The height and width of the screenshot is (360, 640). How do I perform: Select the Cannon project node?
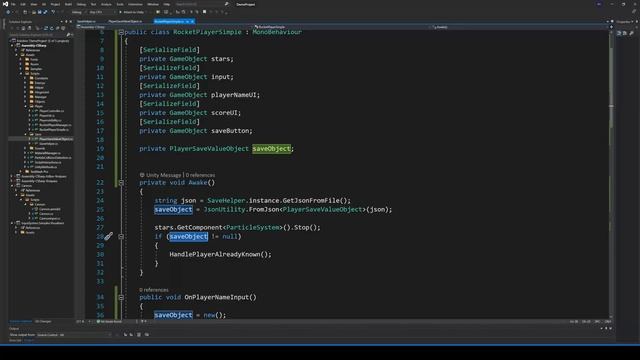tap(26, 186)
